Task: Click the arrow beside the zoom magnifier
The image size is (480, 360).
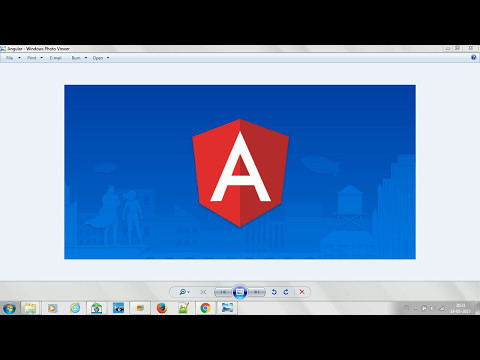Action: click(189, 292)
